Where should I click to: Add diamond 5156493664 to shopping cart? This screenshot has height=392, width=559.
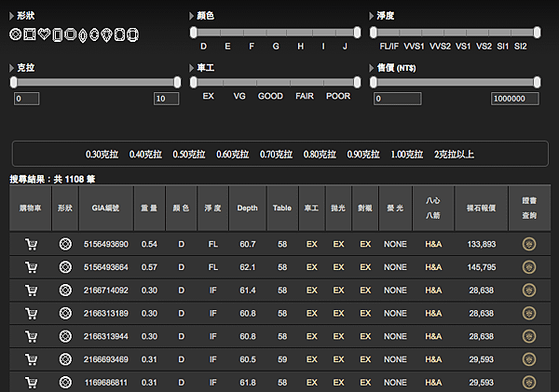pos(31,267)
